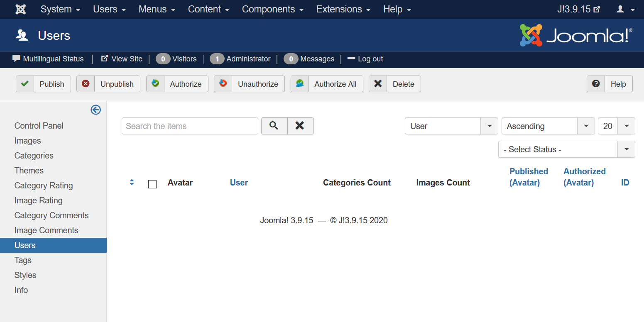Click Authorize All in the toolbar
Image resolution: width=644 pixels, height=322 pixels.
pyautogui.click(x=326, y=84)
